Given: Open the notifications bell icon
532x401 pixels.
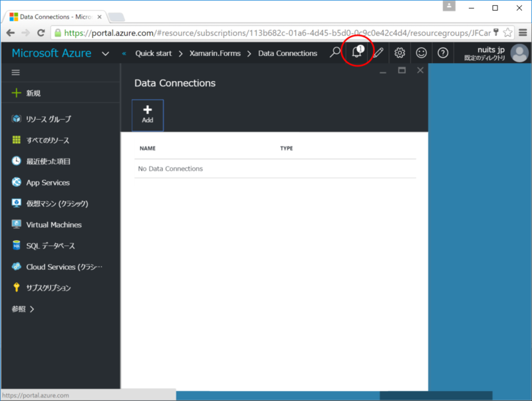Looking at the screenshot, I should tap(356, 53).
